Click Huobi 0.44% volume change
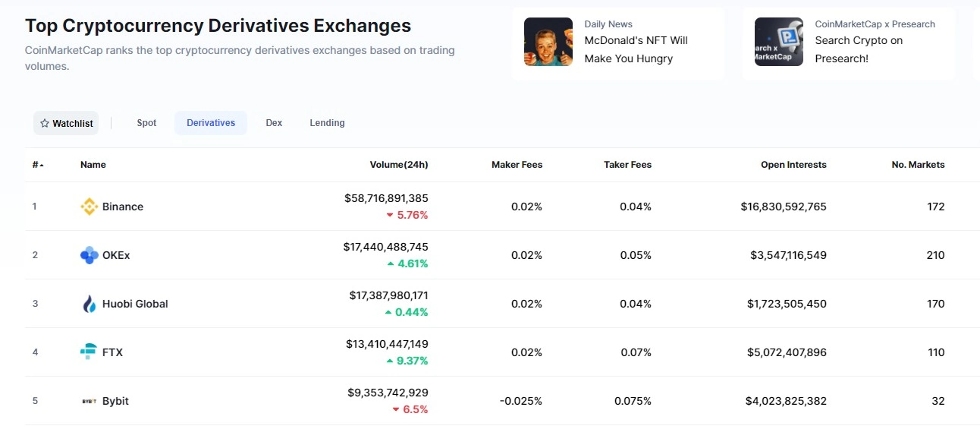This screenshot has width=980, height=426. coord(407,312)
